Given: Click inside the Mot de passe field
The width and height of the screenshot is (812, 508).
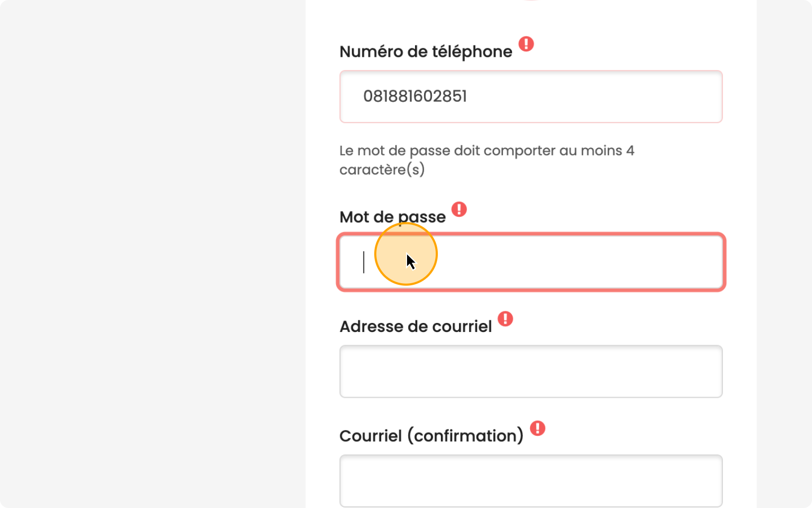Looking at the screenshot, I should [x=531, y=262].
